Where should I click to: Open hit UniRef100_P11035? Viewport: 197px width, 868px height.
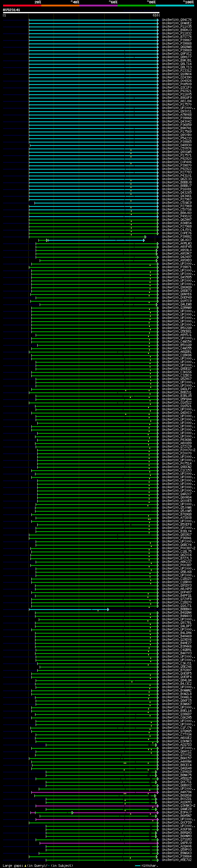[177, 27]
